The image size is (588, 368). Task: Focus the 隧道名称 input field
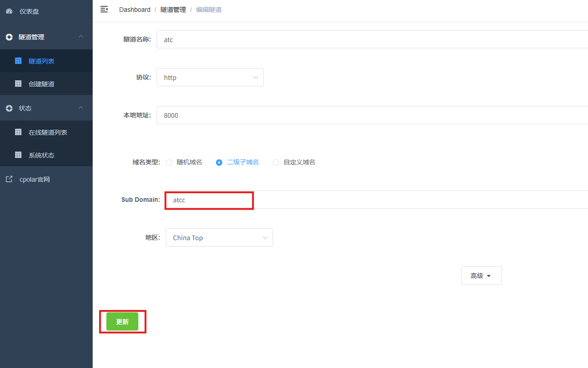pos(372,39)
